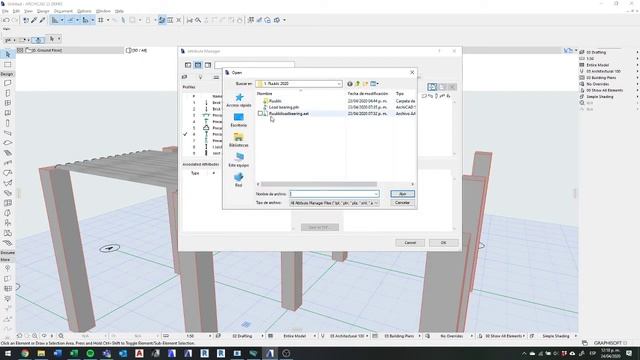
Task: Expand the Drafting layer combination dropdown in the bottom bar
Action: 262,336
